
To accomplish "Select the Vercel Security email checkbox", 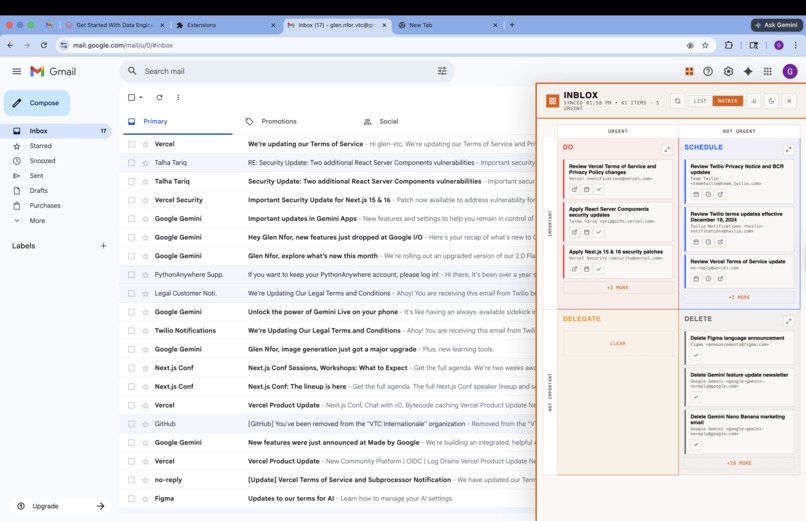I will (132, 200).
